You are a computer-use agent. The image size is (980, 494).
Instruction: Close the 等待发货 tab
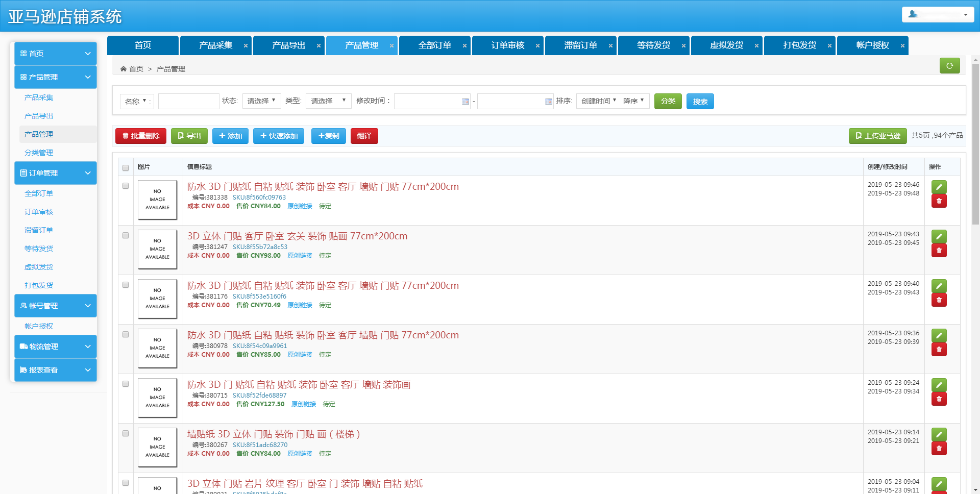(683, 46)
